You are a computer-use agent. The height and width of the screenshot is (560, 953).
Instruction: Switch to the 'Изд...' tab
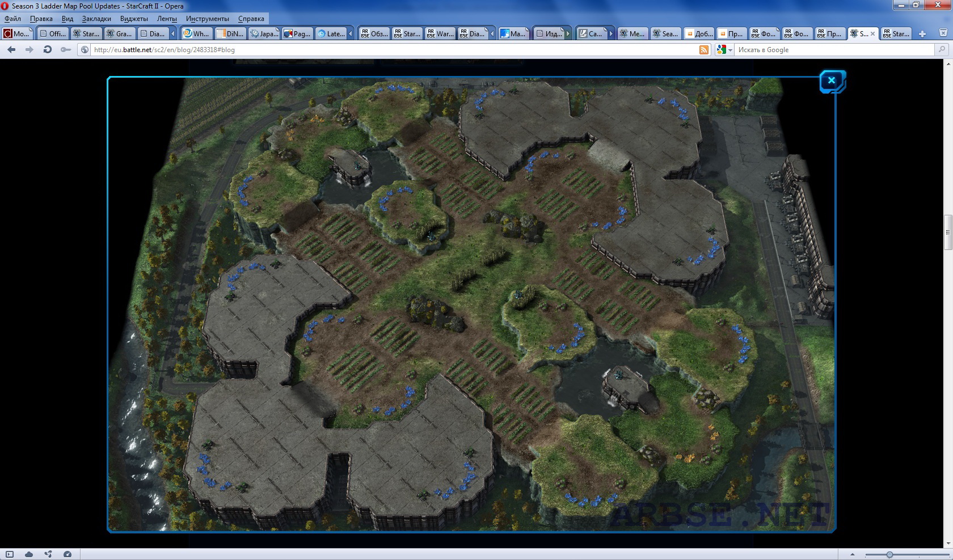549,34
